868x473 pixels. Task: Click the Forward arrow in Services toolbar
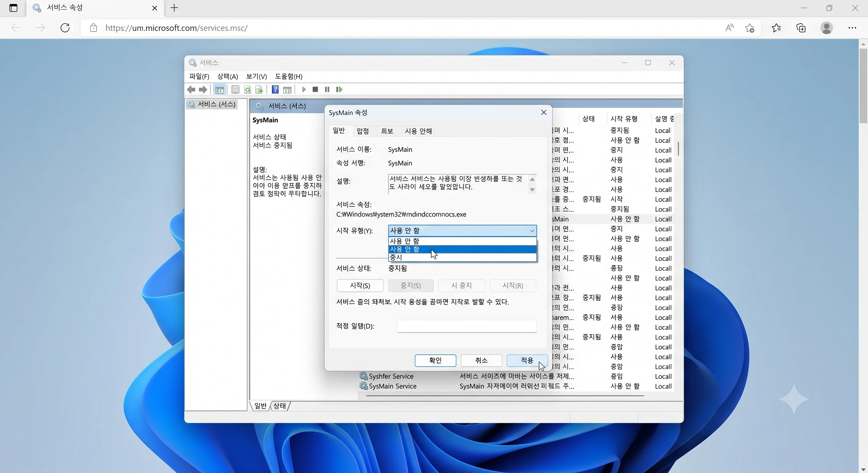tap(203, 90)
